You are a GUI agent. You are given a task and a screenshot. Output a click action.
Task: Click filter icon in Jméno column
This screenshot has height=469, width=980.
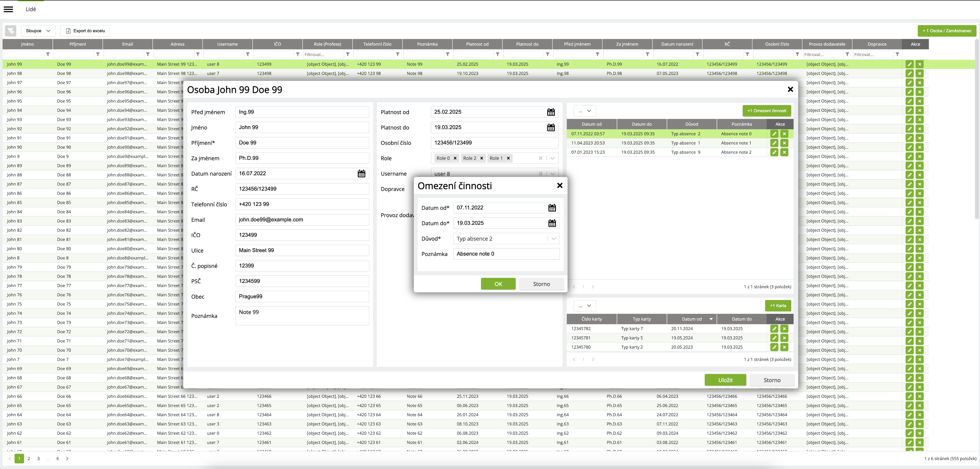(x=48, y=54)
